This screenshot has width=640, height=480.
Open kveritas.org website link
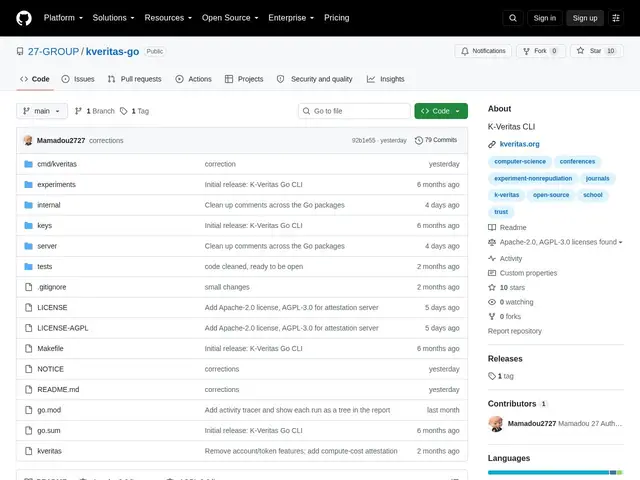(519, 144)
